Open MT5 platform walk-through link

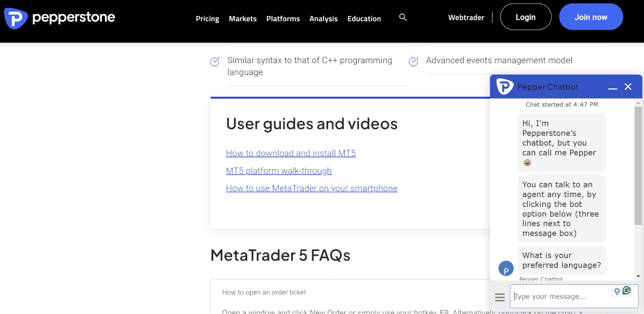(279, 171)
